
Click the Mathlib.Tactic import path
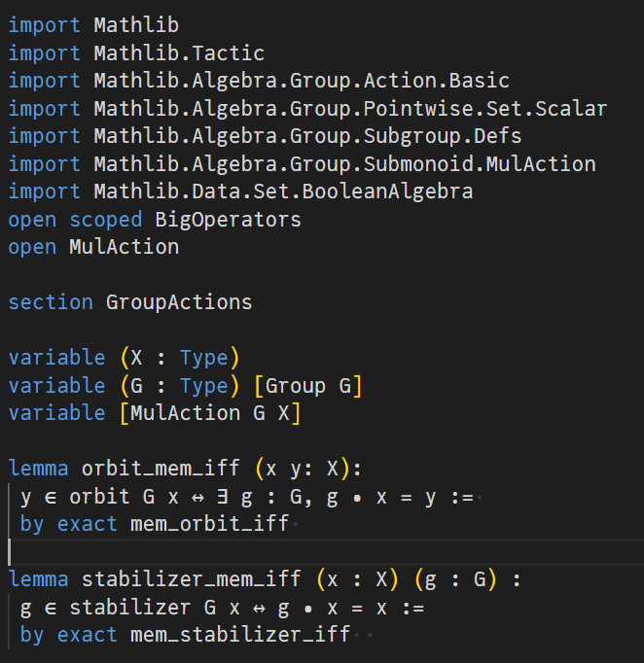coord(179,52)
